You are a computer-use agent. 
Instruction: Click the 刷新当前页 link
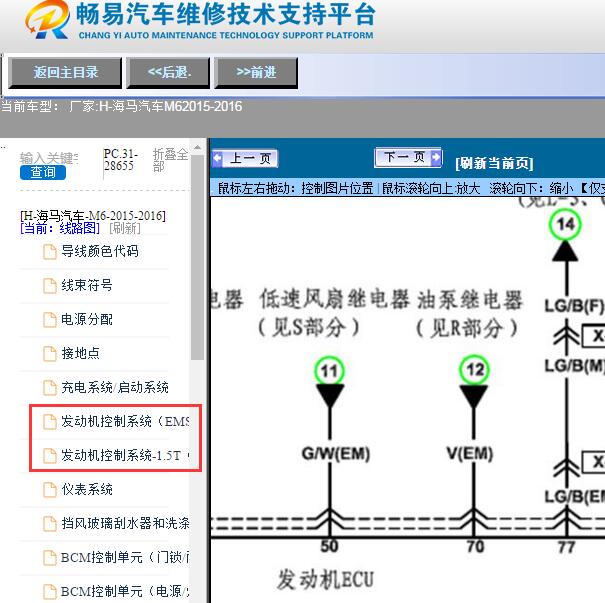pos(494,163)
